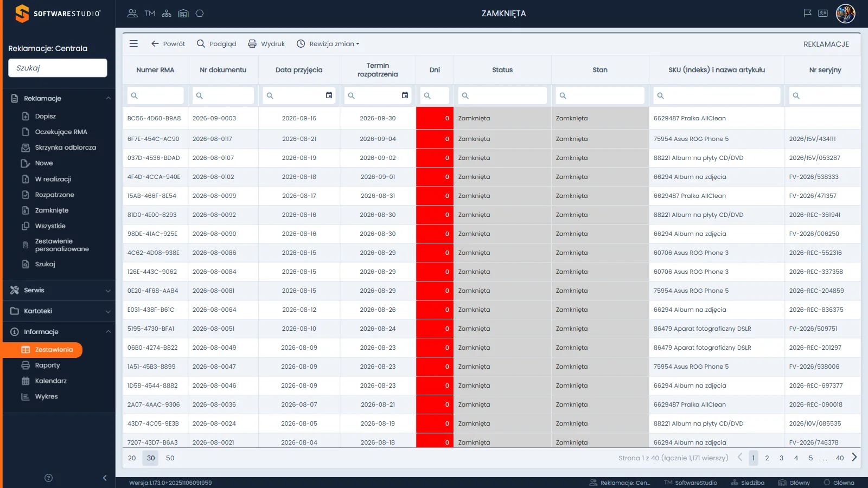Image resolution: width=868 pixels, height=488 pixels.
Task: Click the flag icon in the top bar
Action: [x=807, y=14]
